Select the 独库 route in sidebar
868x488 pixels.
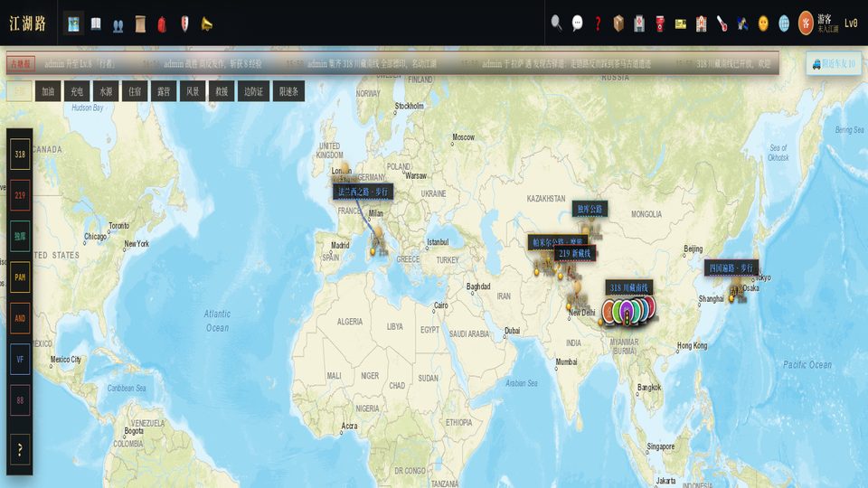(x=20, y=236)
